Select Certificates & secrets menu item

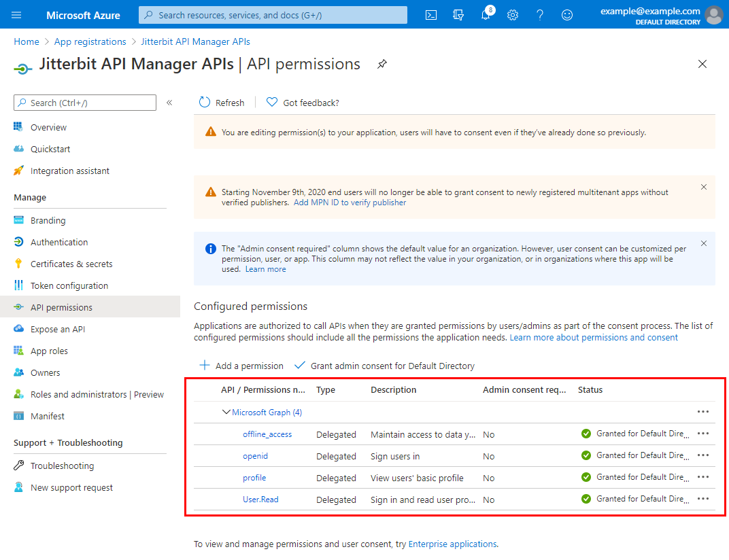71,264
